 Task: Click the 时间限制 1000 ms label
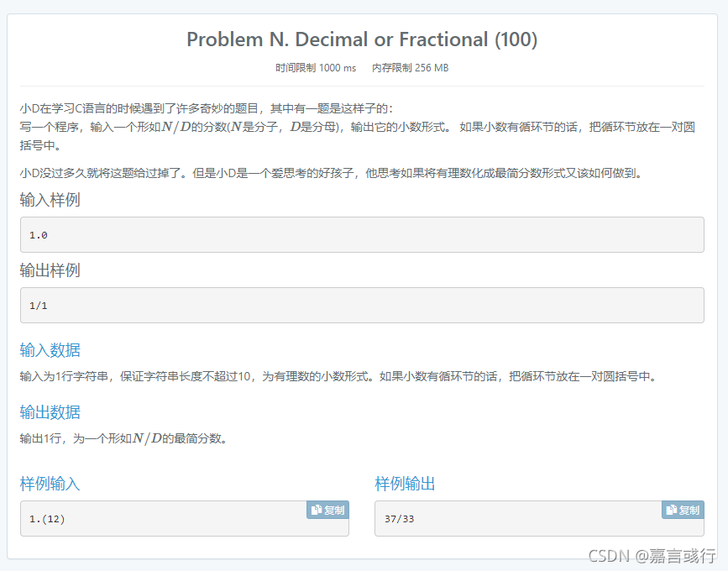click(316, 68)
